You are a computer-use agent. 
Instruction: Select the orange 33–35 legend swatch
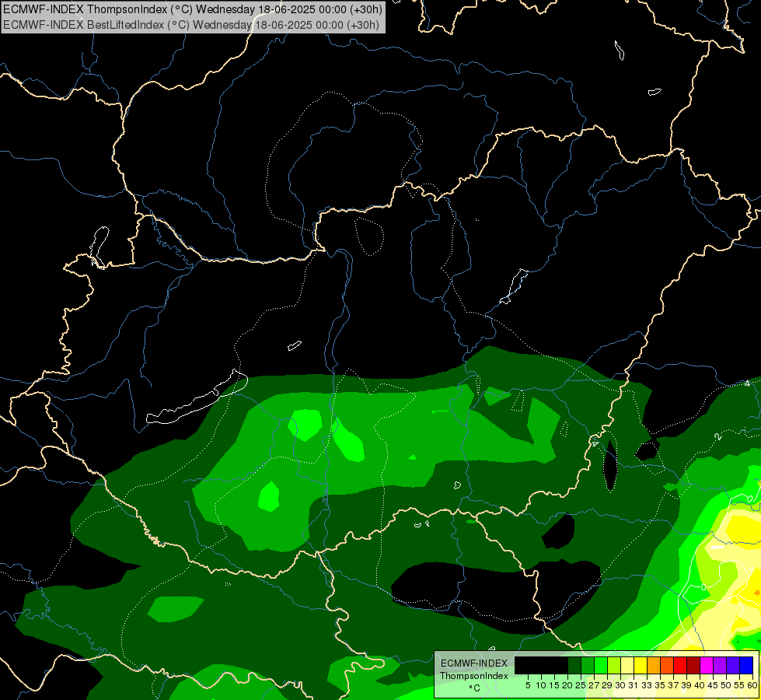[654, 666]
